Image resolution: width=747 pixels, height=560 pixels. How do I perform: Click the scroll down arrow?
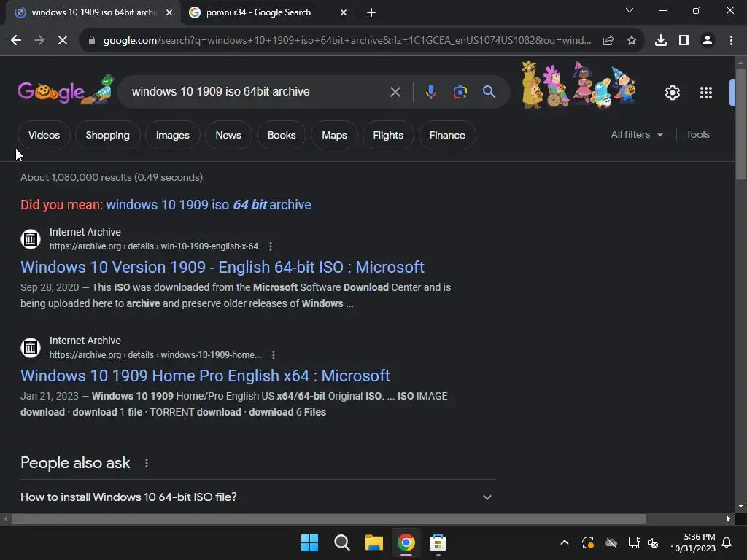pos(740,507)
